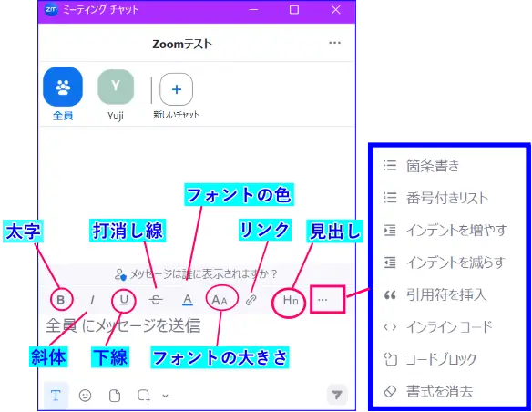Image resolution: width=532 pixels, height=412 pixels.
Task: Open chat options ellipsis beside Zoomテスト
Action: 335,43
